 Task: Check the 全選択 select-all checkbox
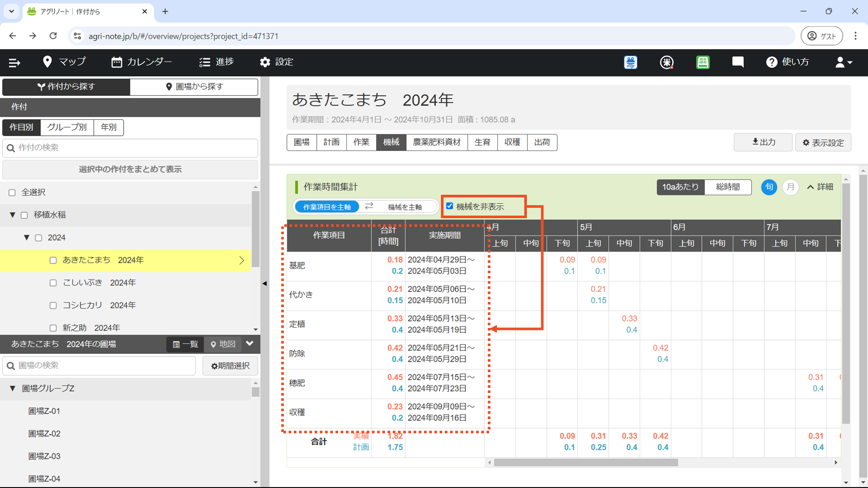(12, 193)
